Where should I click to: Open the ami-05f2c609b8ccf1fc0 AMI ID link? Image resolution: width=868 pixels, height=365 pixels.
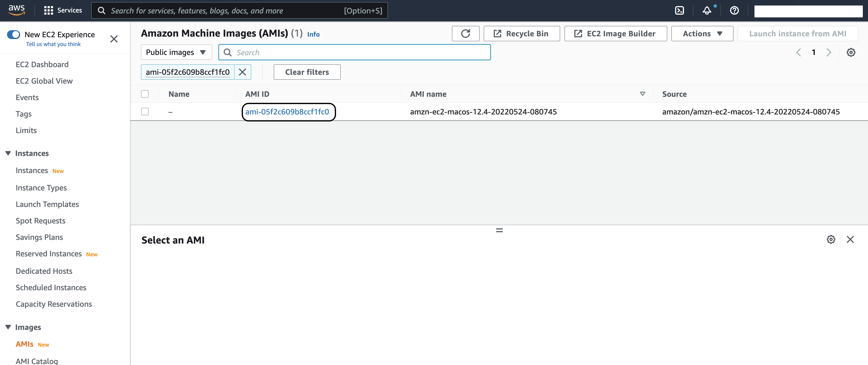[287, 112]
